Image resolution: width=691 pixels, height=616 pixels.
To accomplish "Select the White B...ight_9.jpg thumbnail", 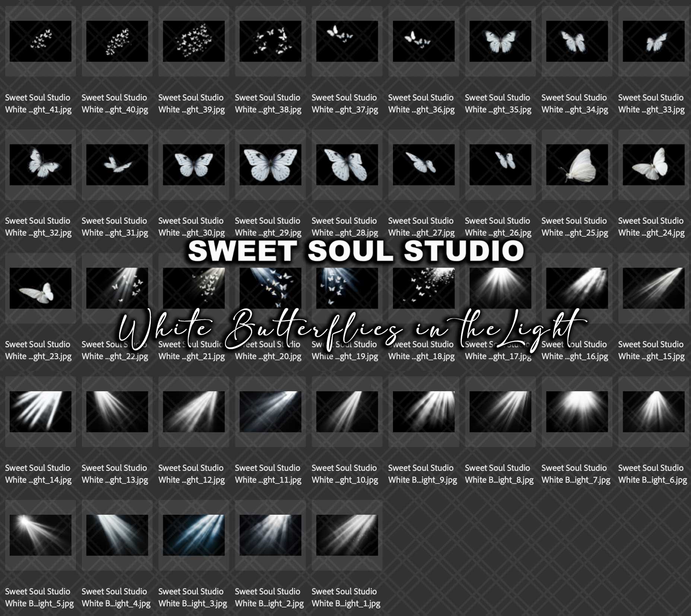I will pyautogui.click(x=424, y=412).
